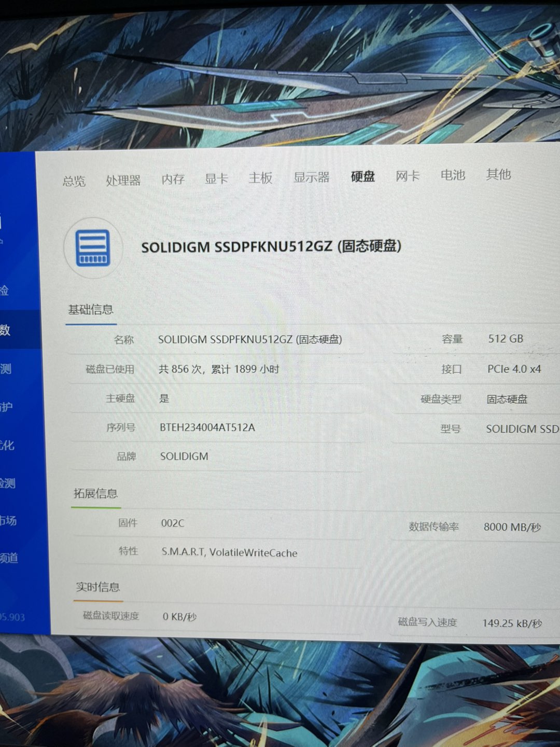Click the SOLIDIGM value in 品牌 row
This screenshot has width=560, height=747.
tap(184, 457)
